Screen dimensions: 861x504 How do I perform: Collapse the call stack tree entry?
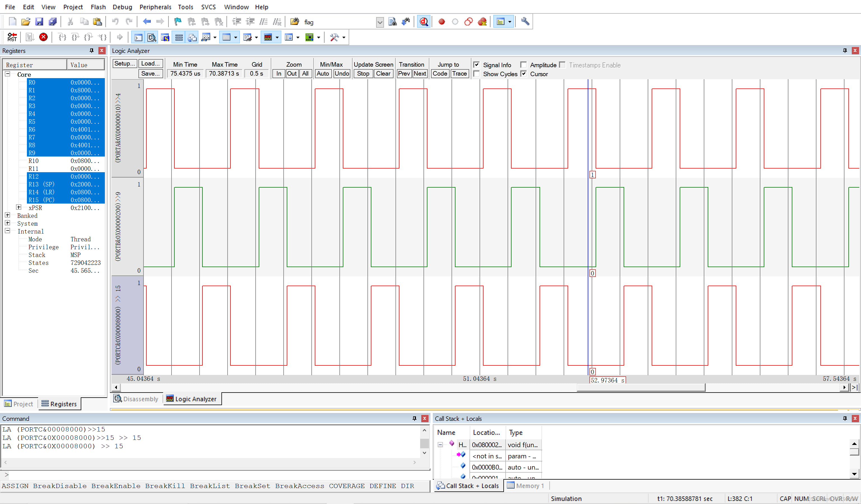[440, 445]
